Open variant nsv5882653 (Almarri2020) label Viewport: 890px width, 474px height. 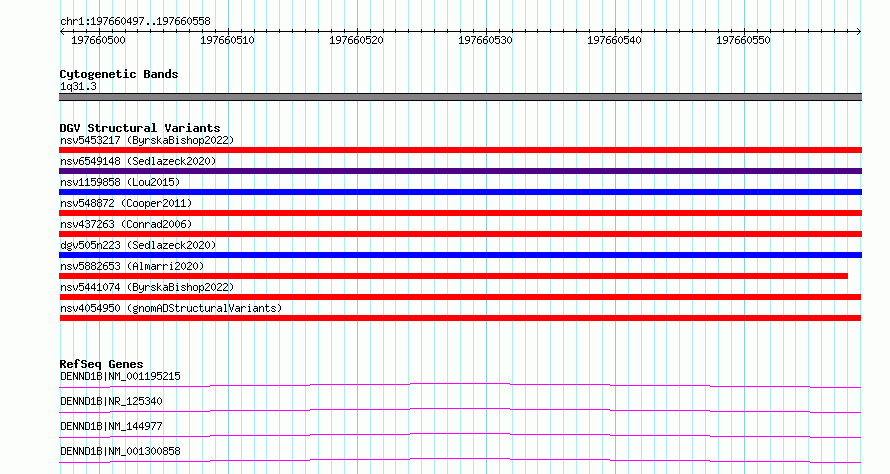[x=132, y=266]
